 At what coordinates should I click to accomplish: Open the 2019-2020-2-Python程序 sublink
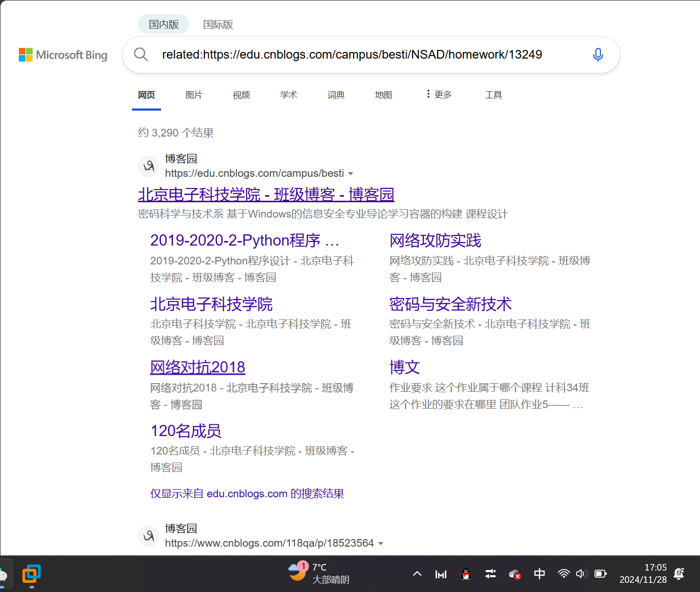click(x=245, y=240)
